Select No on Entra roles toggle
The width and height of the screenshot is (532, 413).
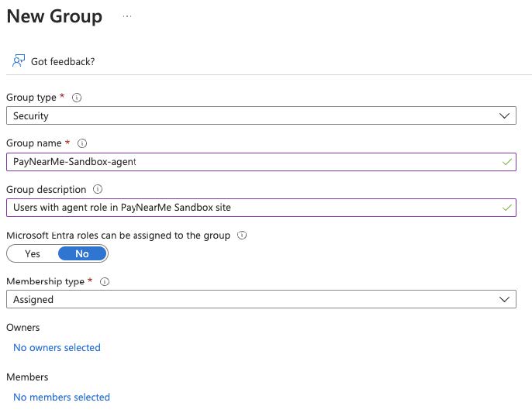[x=82, y=253]
